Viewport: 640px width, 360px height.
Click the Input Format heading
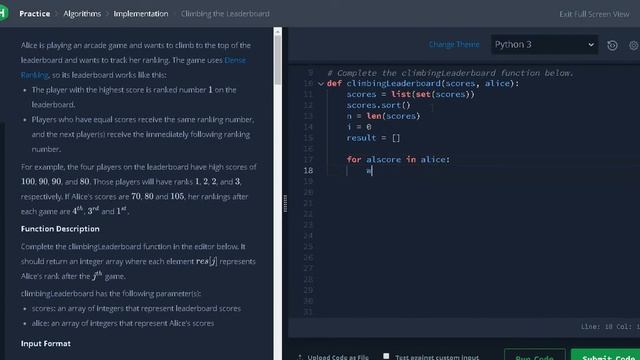(46, 344)
